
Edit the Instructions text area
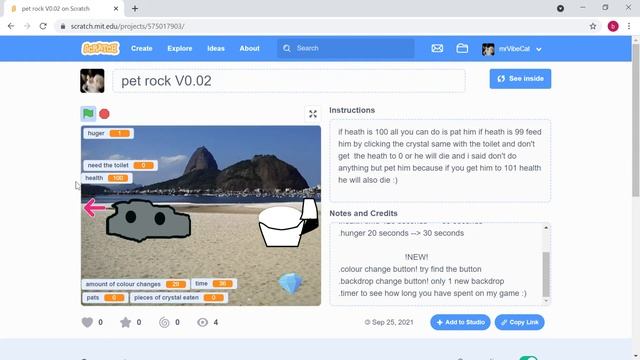pyautogui.click(x=440, y=161)
